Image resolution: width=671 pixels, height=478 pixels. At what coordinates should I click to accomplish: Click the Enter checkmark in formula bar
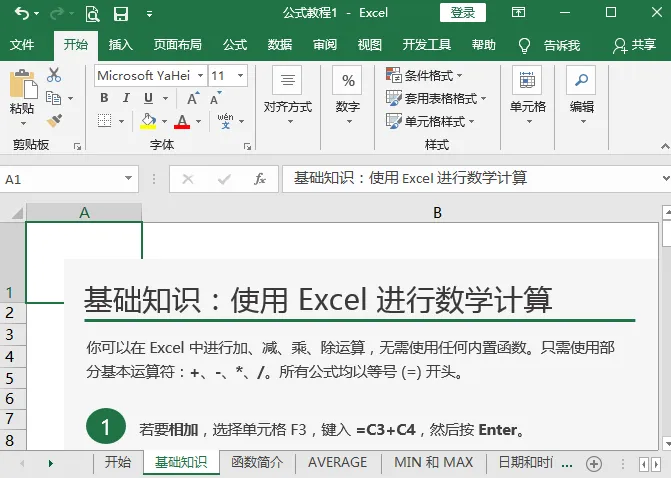pos(224,179)
